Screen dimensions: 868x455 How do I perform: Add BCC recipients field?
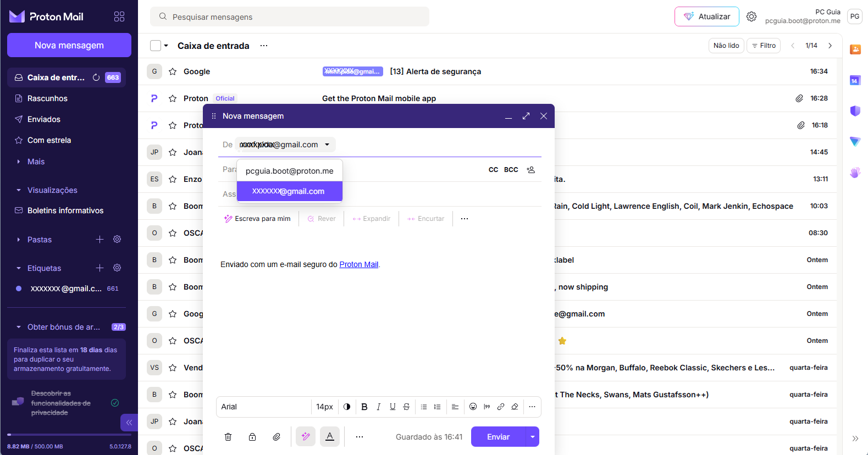[511, 170]
